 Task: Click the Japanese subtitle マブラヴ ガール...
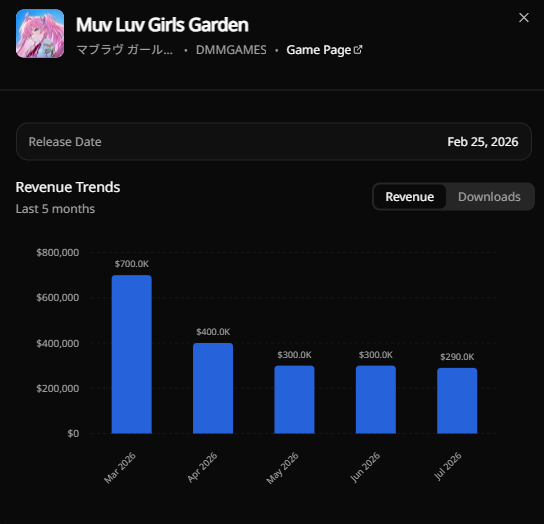point(124,50)
